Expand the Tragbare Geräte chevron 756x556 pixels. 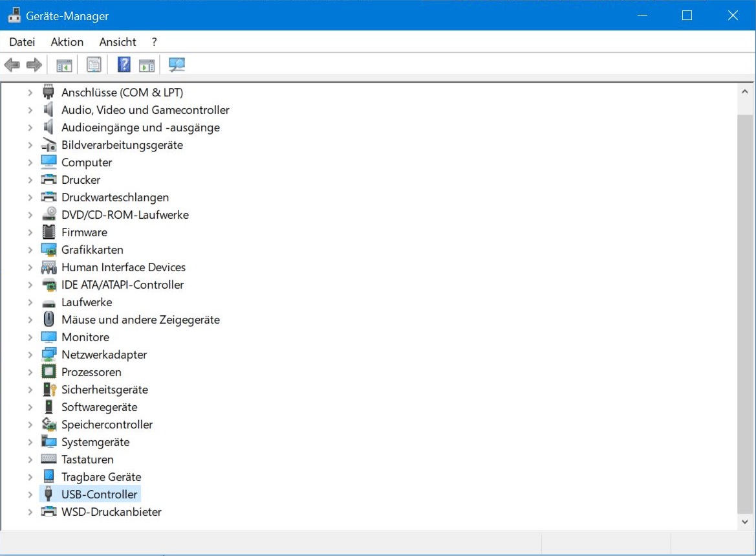[x=30, y=477]
